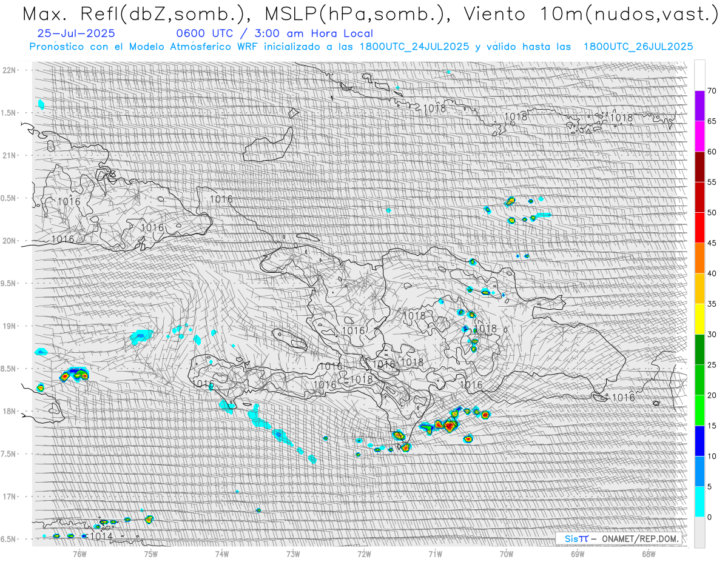Select the gold 35–40 dBZ swatch
This screenshot has height=562, width=728.
pos(699,289)
